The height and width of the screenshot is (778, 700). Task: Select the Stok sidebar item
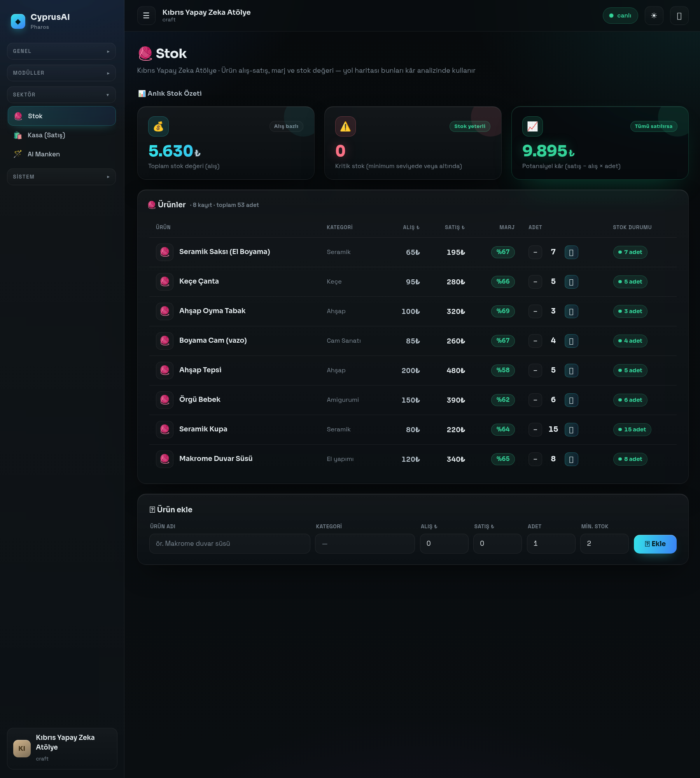click(61, 116)
